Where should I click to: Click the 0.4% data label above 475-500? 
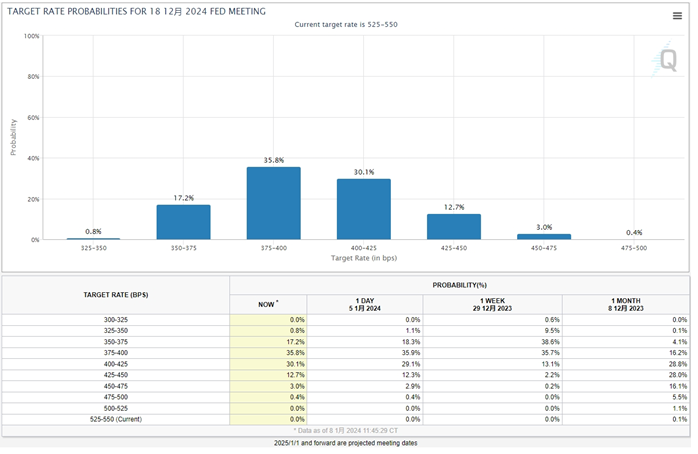[x=634, y=232]
